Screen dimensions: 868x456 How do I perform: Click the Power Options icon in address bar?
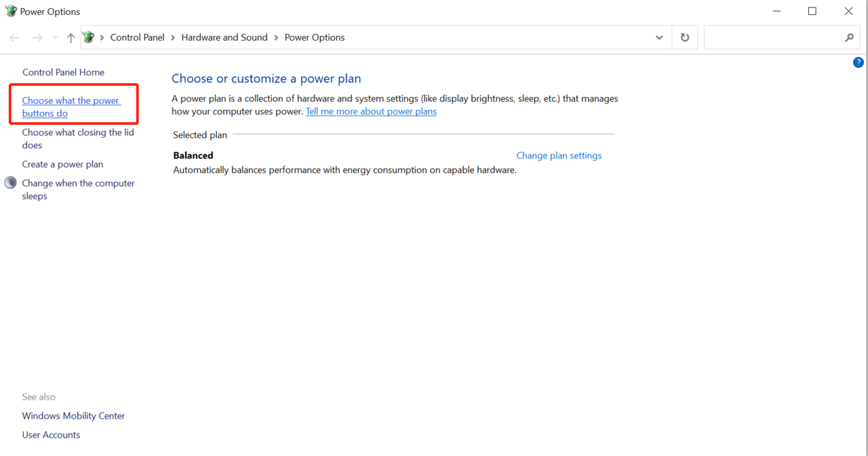pyautogui.click(x=89, y=37)
